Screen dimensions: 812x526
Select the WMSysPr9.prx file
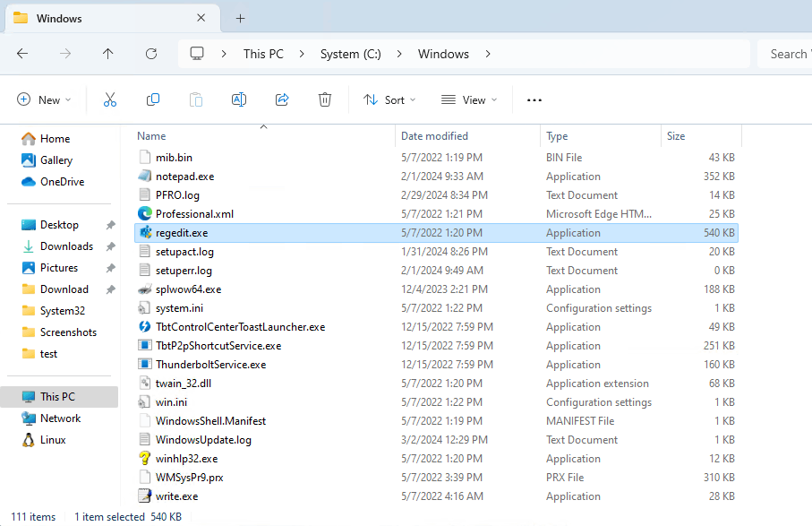(436, 478)
